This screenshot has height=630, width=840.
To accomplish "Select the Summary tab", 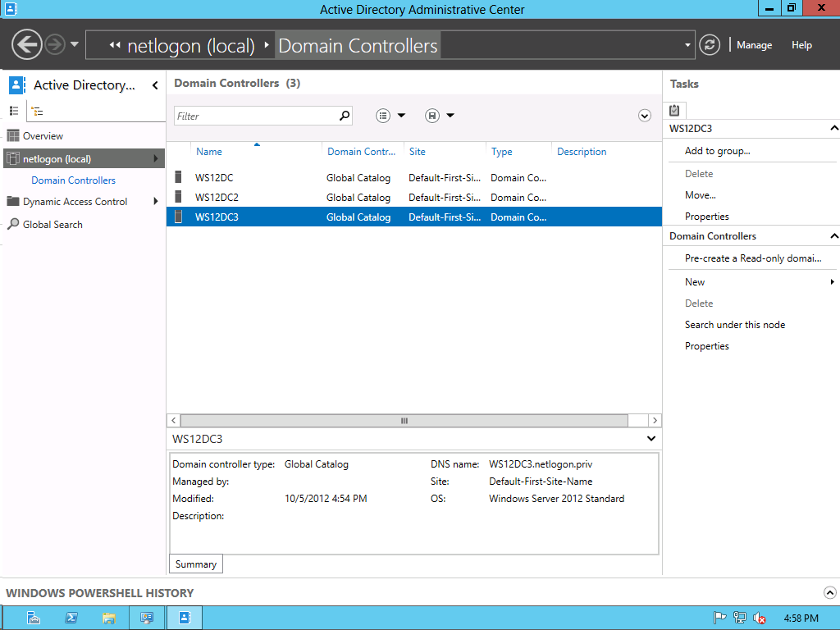I will click(x=195, y=564).
